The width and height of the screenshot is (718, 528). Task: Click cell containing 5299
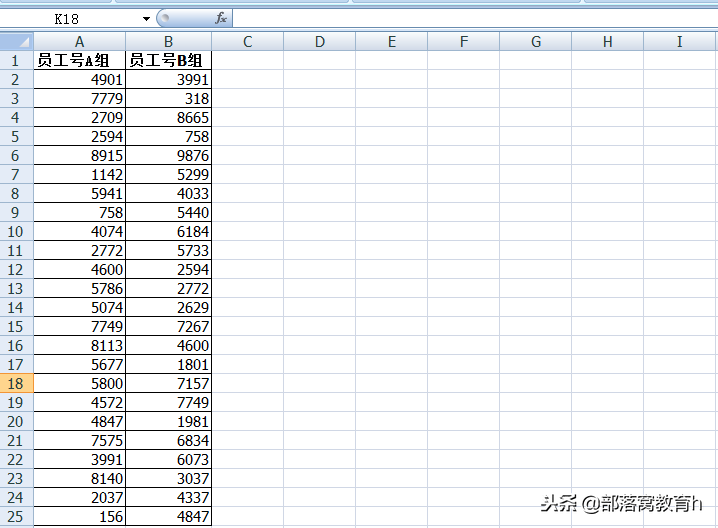point(169,174)
